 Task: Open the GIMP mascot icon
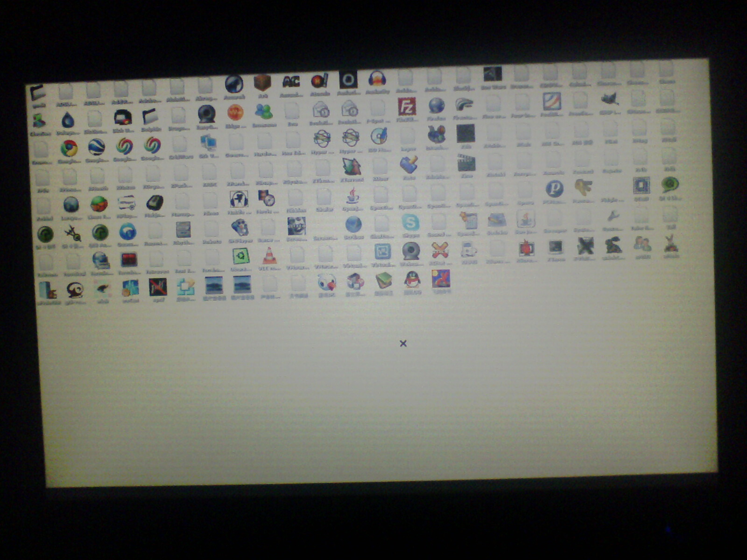pos(610,98)
